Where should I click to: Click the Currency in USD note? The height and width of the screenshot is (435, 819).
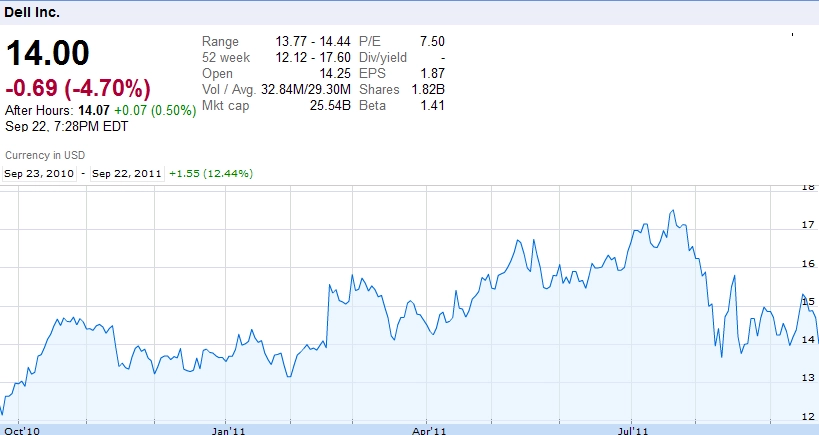(45, 155)
